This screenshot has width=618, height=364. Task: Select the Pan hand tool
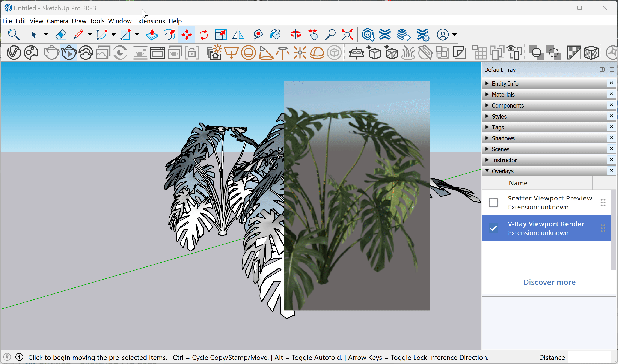[313, 34]
